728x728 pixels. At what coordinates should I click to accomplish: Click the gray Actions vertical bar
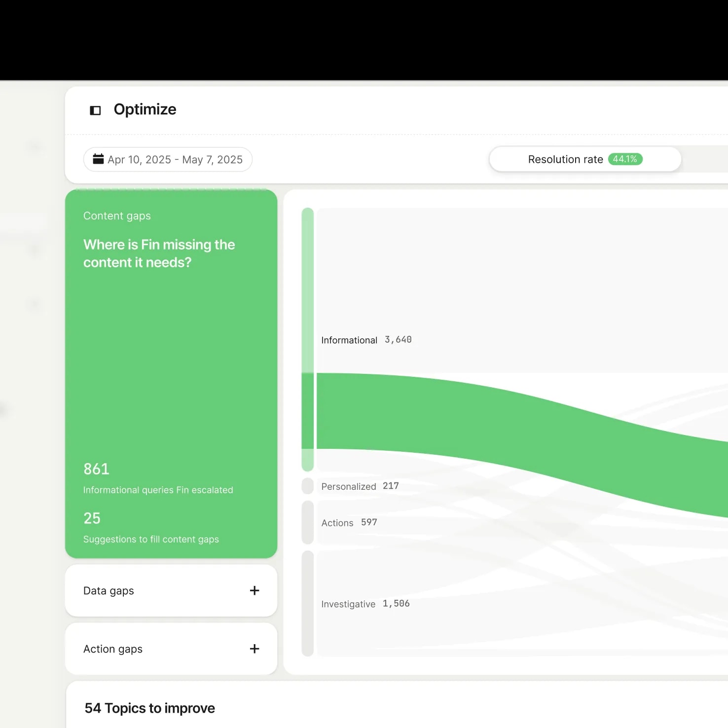(308, 522)
